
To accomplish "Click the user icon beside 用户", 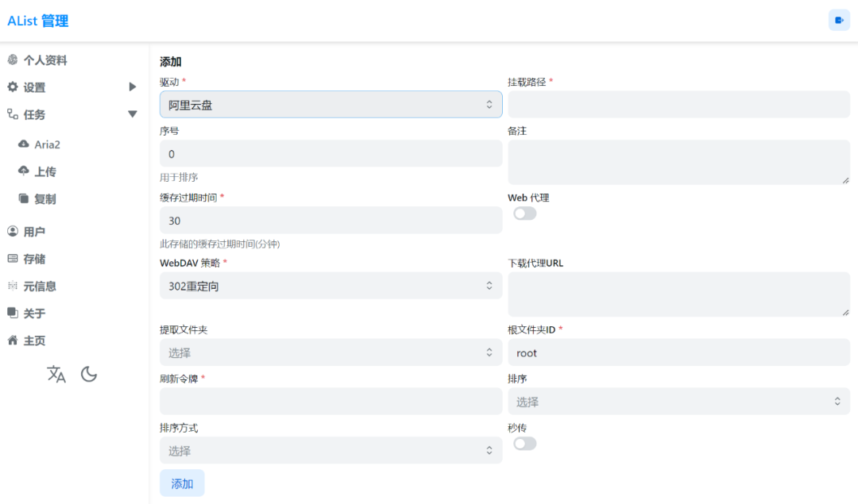I will [13, 231].
